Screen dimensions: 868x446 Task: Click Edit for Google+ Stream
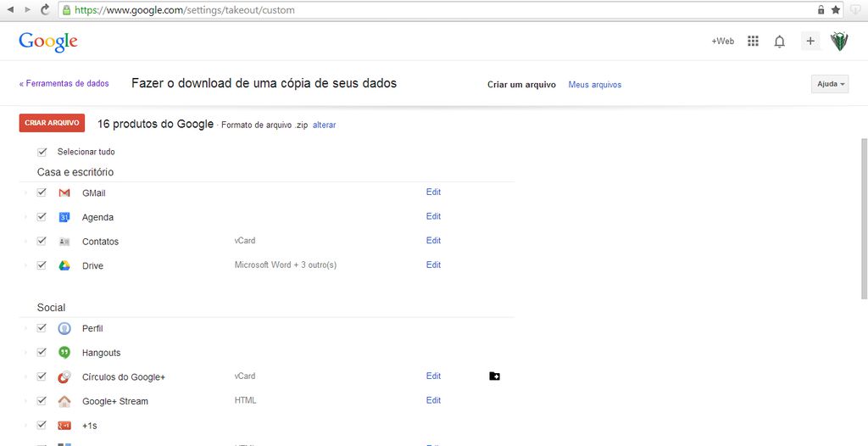[433, 400]
